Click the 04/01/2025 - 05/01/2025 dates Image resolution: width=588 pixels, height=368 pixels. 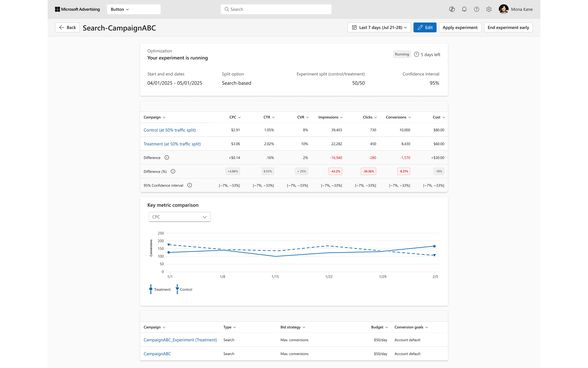(x=175, y=83)
